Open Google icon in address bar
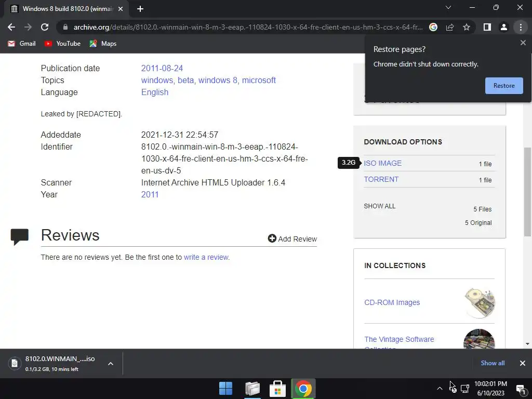Viewport: 532px width, 399px height. tap(433, 27)
